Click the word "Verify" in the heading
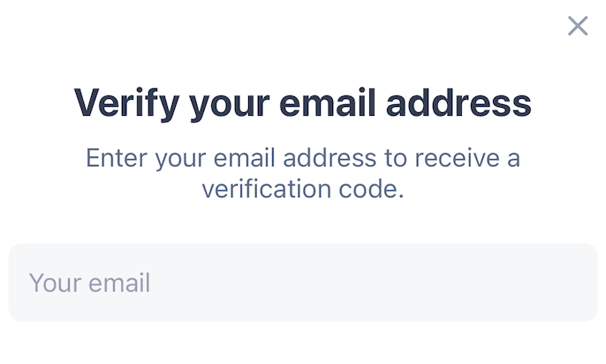 125,104
